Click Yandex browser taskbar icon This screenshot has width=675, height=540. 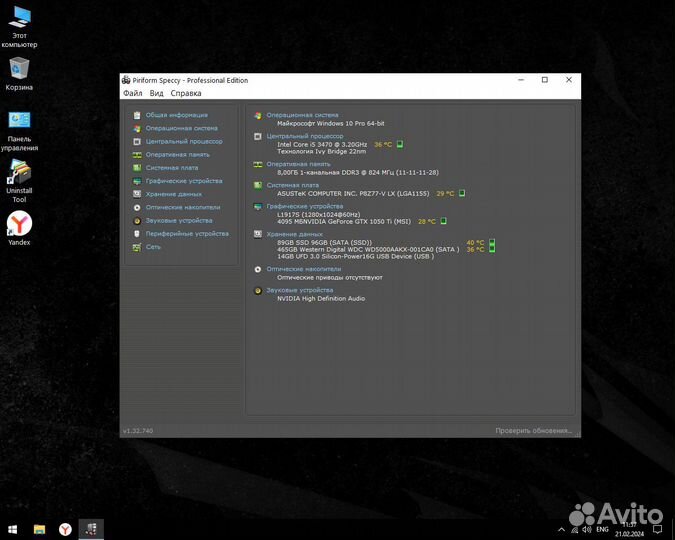65,529
